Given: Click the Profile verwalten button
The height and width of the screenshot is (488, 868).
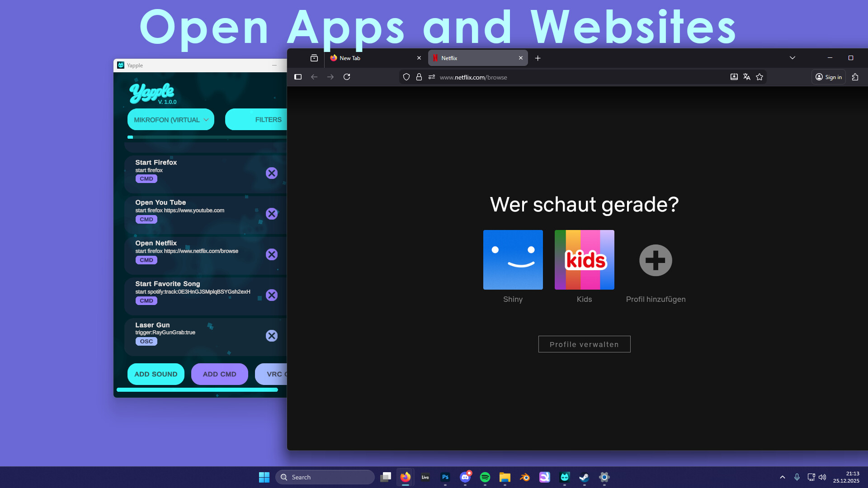Looking at the screenshot, I should point(584,344).
